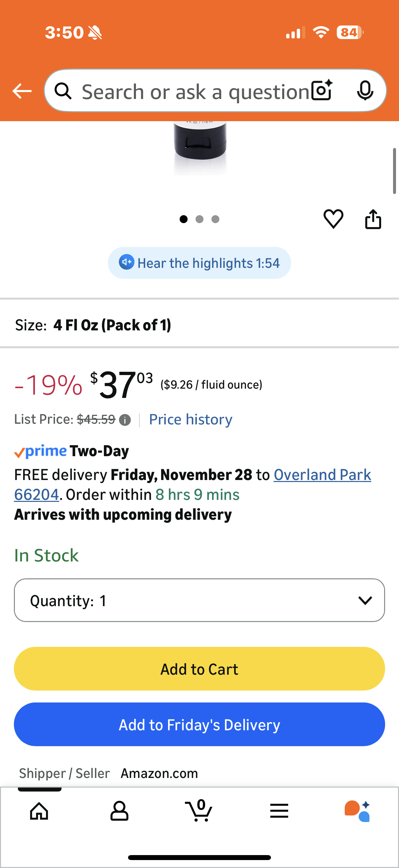
Task: Open the Rufus AI assistant icon
Action: point(358,811)
